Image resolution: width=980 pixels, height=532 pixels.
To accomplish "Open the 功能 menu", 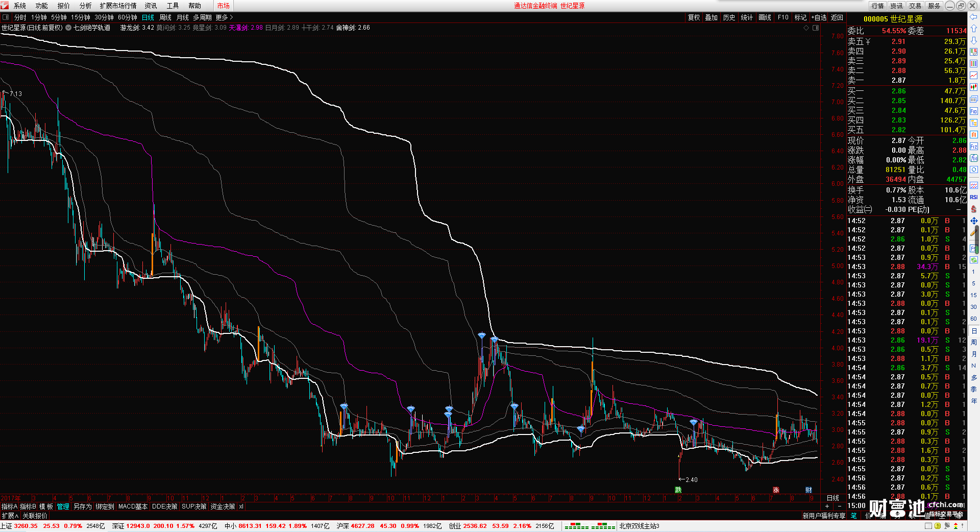I will click(42, 6).
